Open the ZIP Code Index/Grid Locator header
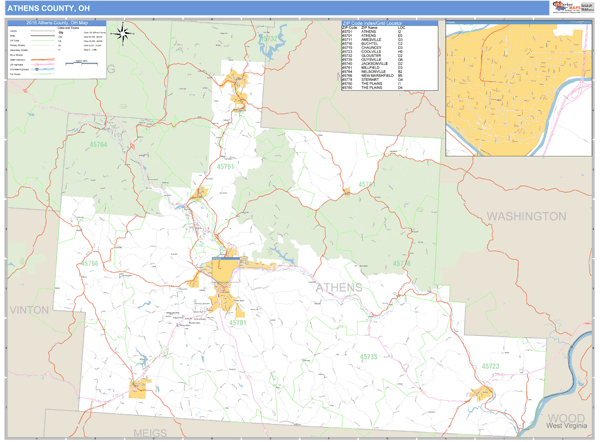 (389, 23)
